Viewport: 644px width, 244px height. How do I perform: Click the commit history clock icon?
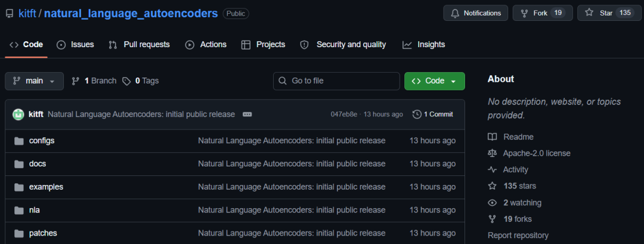click(x=417, y=114)
